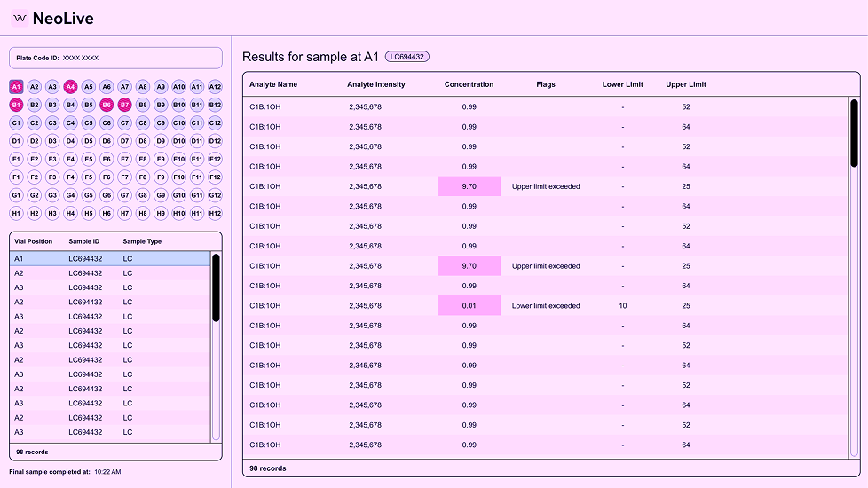Click the NeoLive logo icon
This screenshot has width=868, height=488.
20,19
